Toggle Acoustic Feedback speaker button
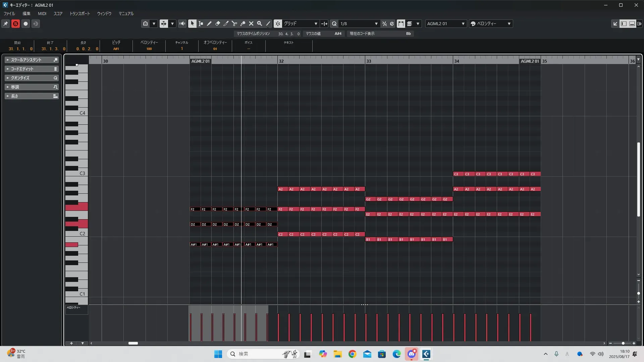 (x=182, y=24)
